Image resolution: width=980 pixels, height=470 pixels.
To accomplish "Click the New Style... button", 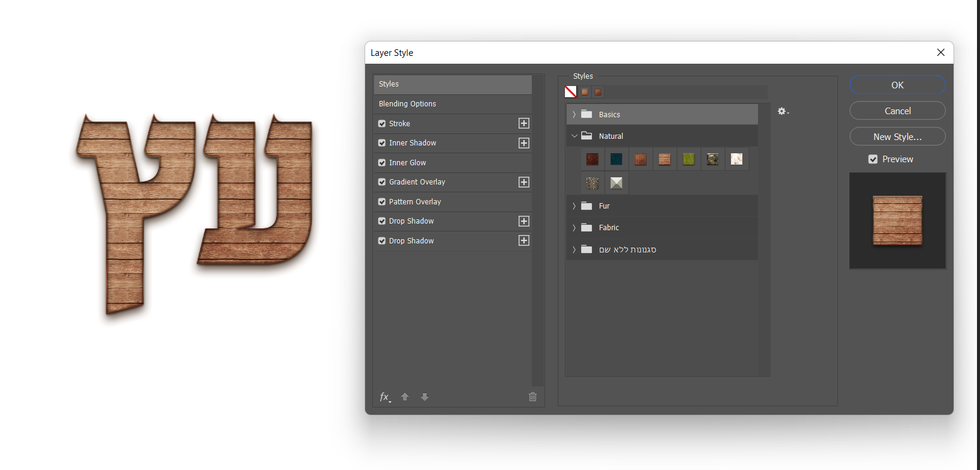I will point(898,136).
